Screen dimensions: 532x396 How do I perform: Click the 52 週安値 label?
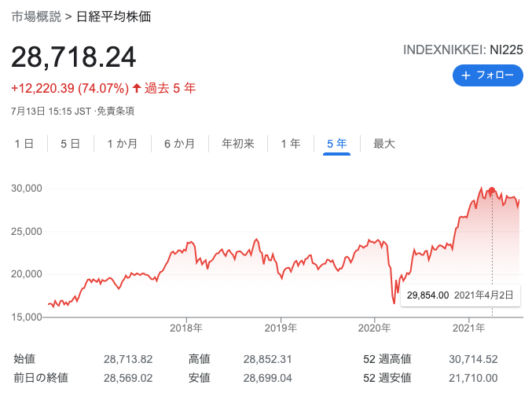(x=387, y=378)
